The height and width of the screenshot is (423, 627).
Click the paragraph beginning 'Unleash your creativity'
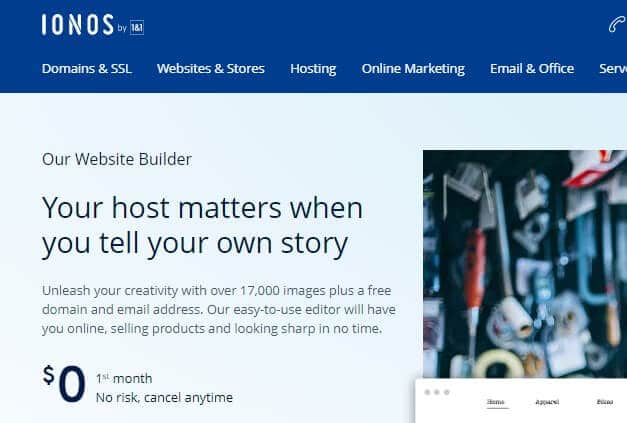point(219,309)
